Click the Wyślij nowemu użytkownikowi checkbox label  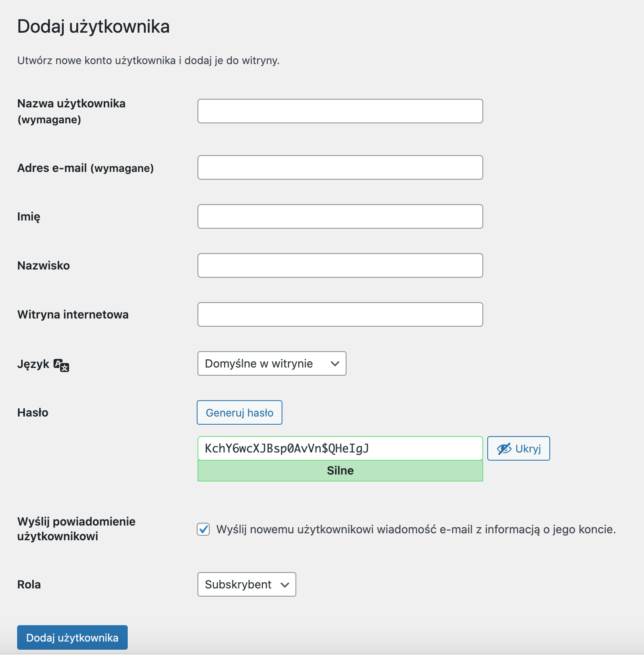[415, 529]
